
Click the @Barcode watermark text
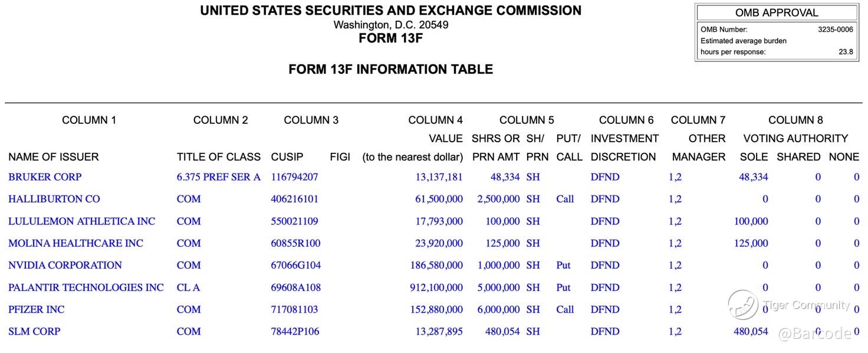pos(815,334)
